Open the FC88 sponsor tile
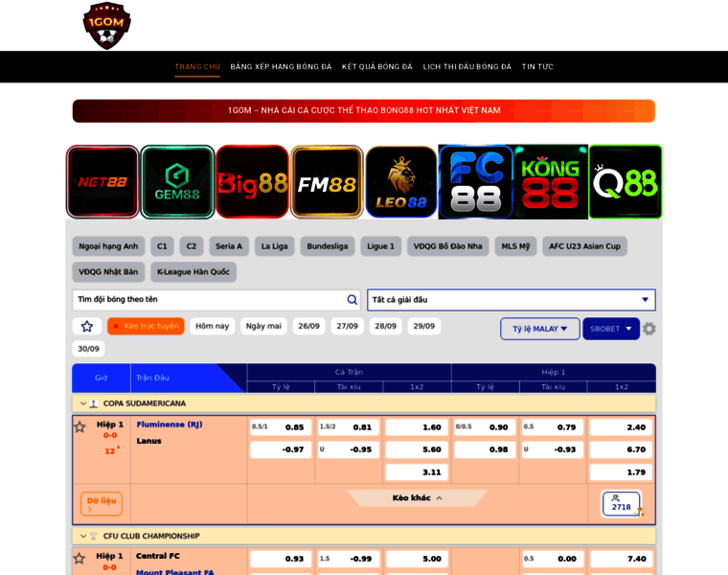Image resolution: width=728 pixels, height=575 pixels. pos(476,181)
